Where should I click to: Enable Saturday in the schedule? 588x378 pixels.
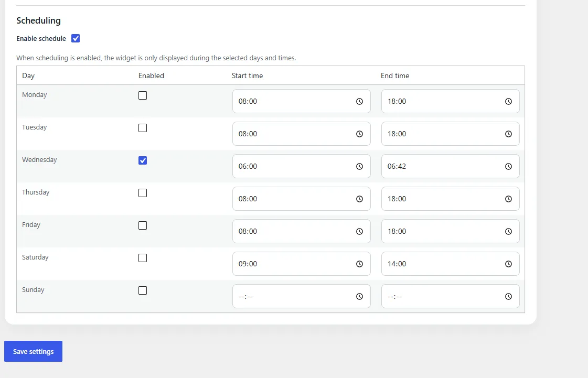(x=143, y=258)
